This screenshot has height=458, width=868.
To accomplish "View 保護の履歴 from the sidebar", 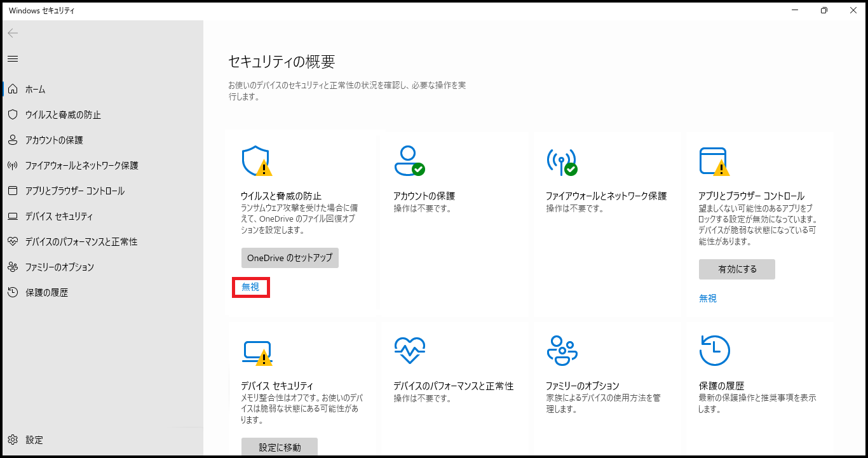I will [46, 293].
